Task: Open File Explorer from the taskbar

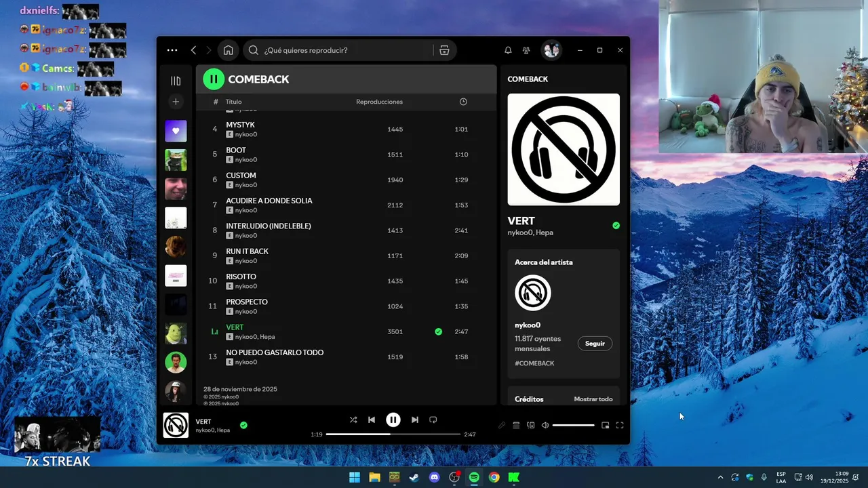Action: pyautogui.click(x=374, y=477)
